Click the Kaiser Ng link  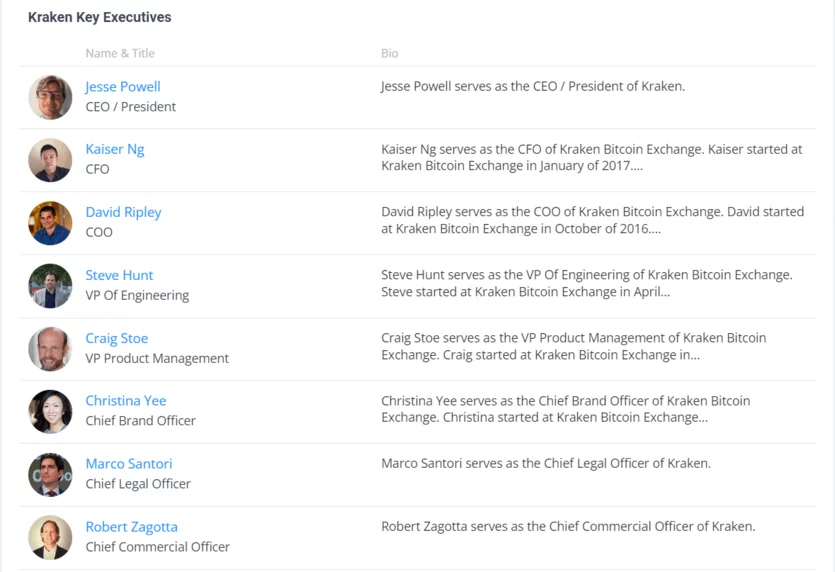[114, 149]
